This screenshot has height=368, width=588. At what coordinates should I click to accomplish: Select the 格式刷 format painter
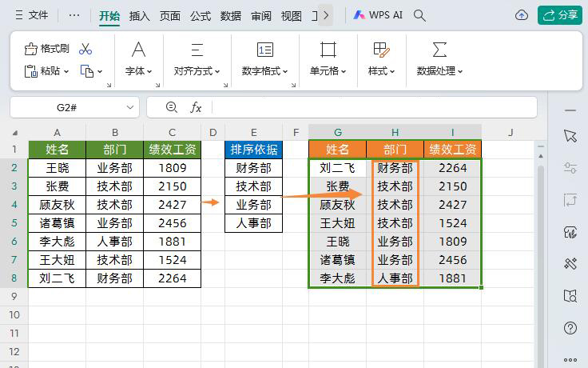click(x=46, y=49)
